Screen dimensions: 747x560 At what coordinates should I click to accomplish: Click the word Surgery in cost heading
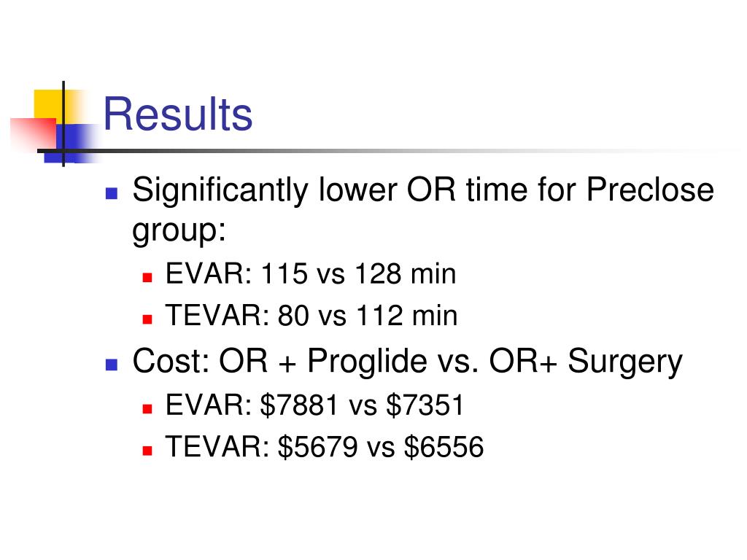pyautogui.click(x=625, y=362)
